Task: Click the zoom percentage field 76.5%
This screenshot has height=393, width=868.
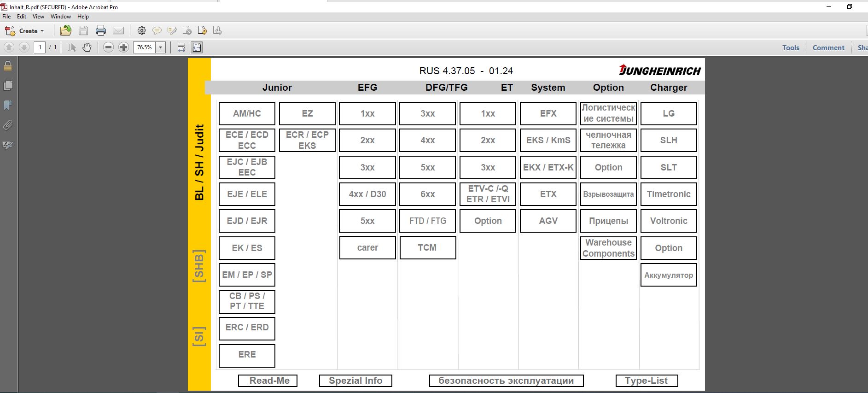Action: [x=145, y=47]
